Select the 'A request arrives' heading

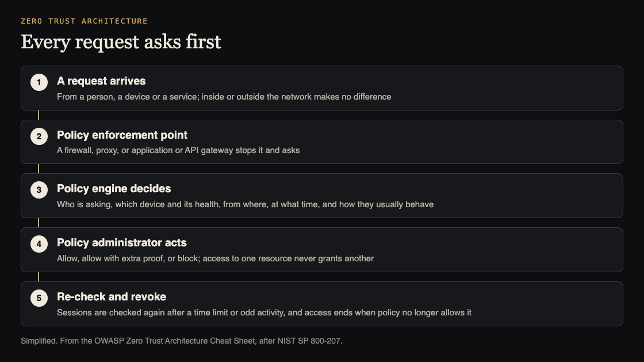[101, 81]
